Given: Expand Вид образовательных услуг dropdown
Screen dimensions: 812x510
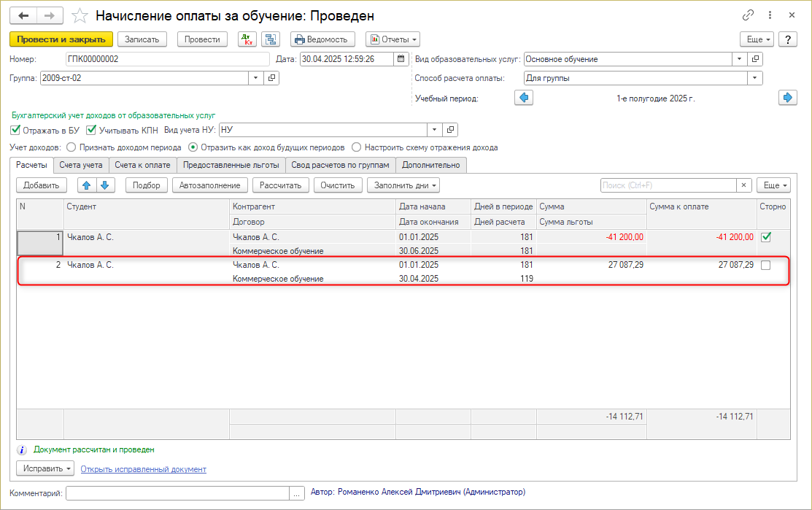Looking at the screenshot, I should [x=740, y=59].
